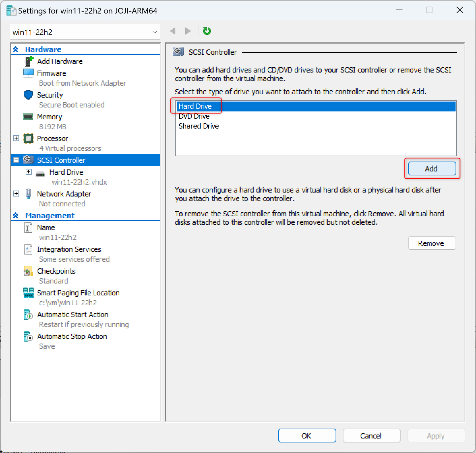Collapse the SCSI Controller tree node

(16, 160)
